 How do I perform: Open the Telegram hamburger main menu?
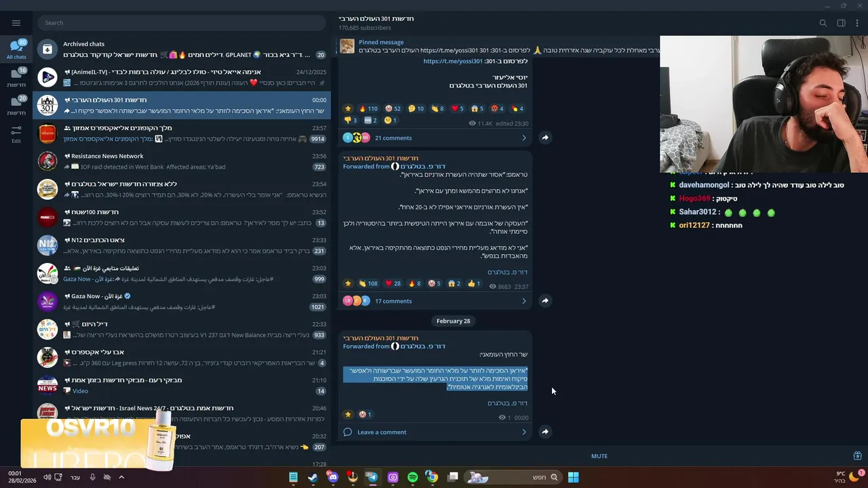point(16,23)
